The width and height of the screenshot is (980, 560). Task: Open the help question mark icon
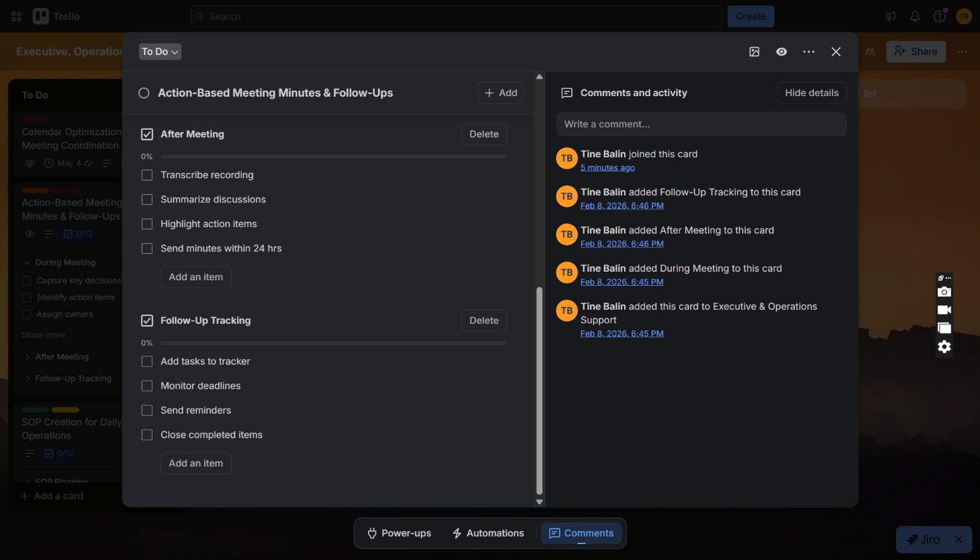pyautogui.click(x=940, y=17)
